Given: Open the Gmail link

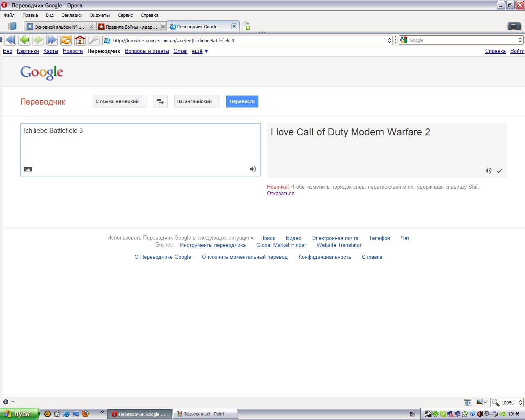Looking at the screenshot, I should (180, 51).
